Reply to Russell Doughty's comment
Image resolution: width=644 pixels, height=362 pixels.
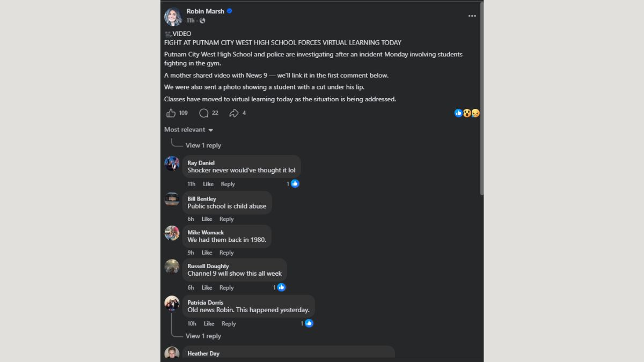pyautogui.click(x=226, y=288)
